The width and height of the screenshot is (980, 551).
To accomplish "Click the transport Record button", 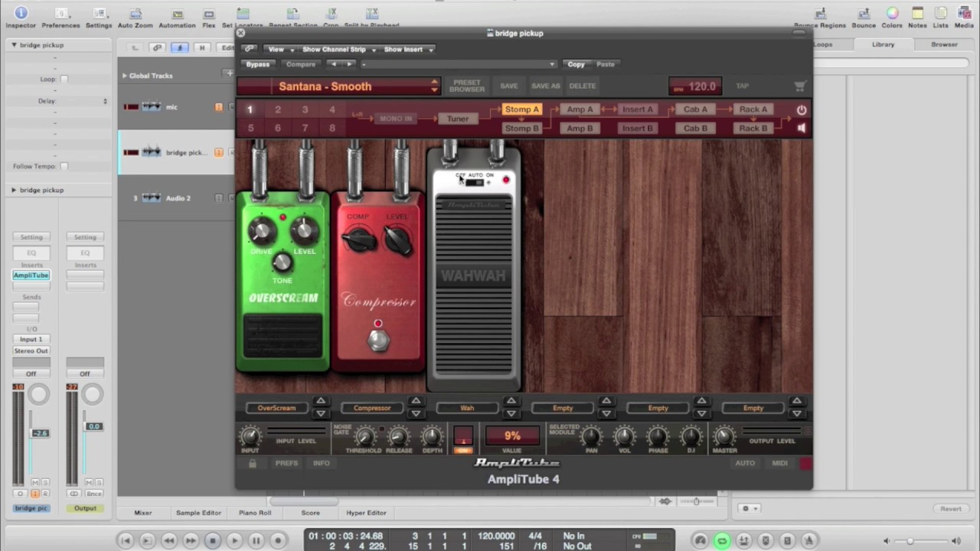I will [278, 540].
